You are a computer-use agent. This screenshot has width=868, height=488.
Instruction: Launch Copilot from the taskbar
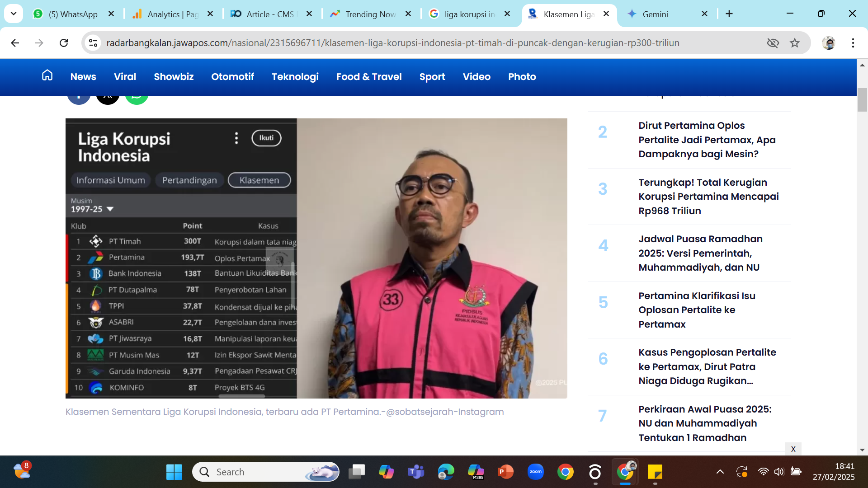point(387,472)
